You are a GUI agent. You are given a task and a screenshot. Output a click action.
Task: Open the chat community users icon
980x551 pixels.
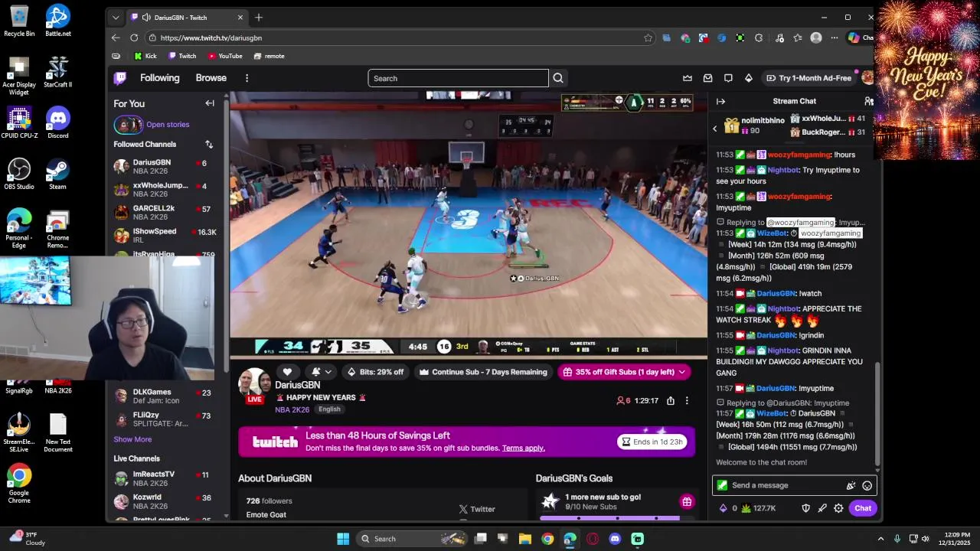pos(868,101)
